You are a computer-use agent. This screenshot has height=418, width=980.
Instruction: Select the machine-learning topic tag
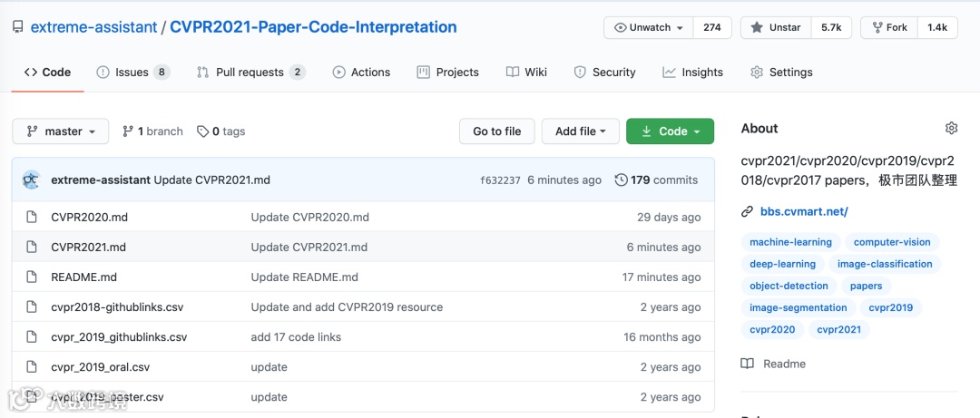click(790, 242)
